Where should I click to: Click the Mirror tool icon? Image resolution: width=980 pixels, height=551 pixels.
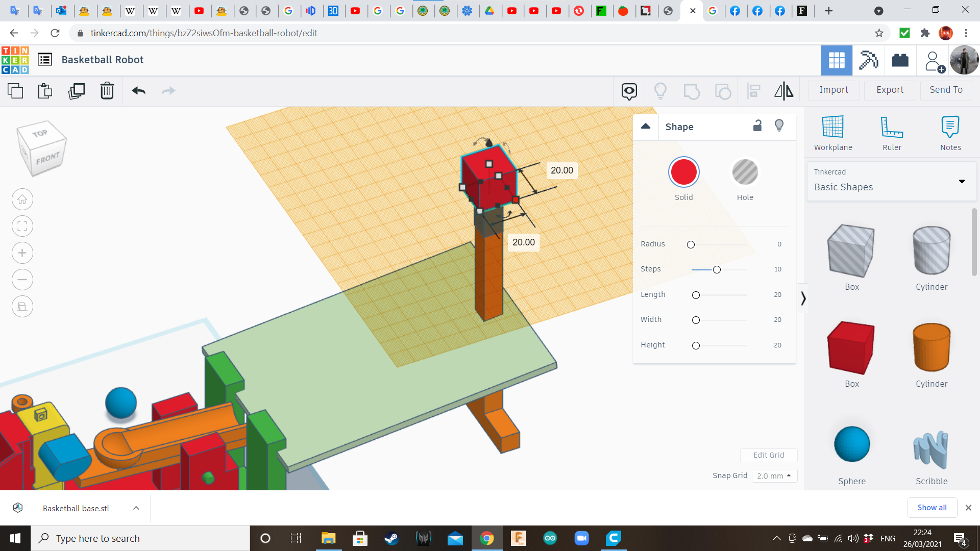[x=783, y=91]
